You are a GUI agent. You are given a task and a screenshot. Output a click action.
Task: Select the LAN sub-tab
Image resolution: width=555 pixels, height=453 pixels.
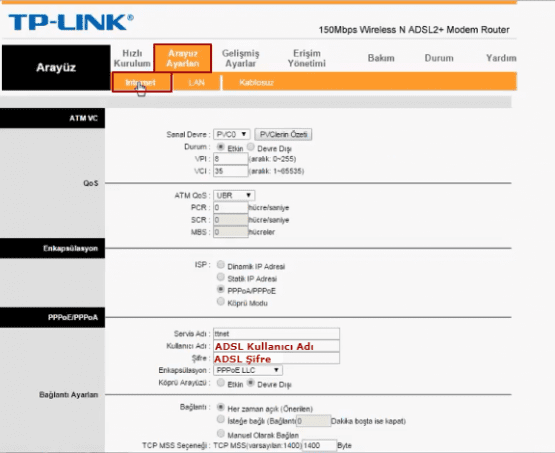196,83
